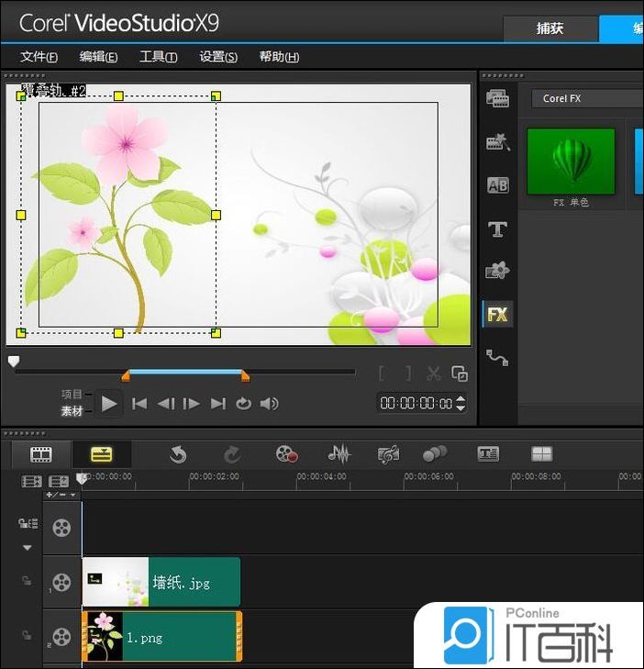
Task: Open the Path library icon
Action: (x=497, y=357)
